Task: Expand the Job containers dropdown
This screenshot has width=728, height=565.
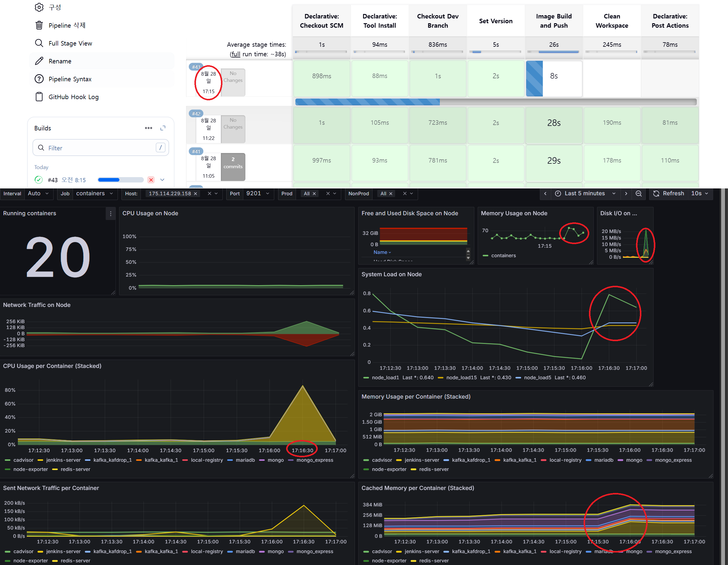Action: pyautogui.click(x=94, y=194)
